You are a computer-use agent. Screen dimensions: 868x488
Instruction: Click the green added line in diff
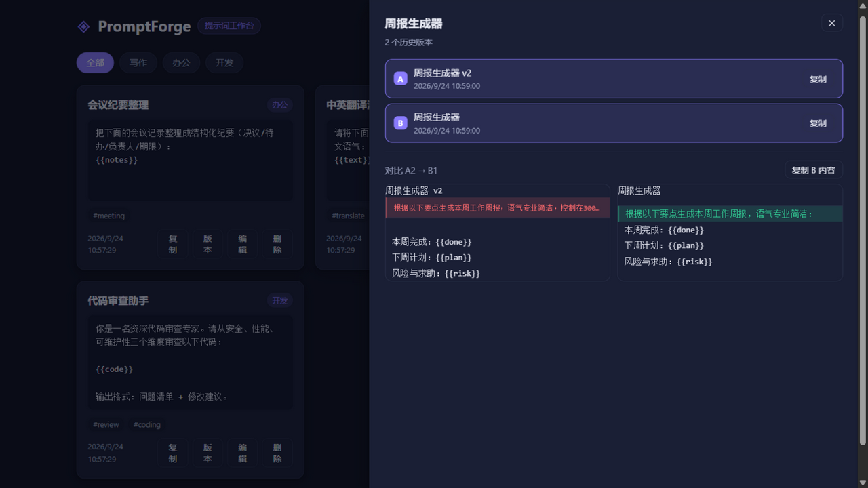pos(730,213)
